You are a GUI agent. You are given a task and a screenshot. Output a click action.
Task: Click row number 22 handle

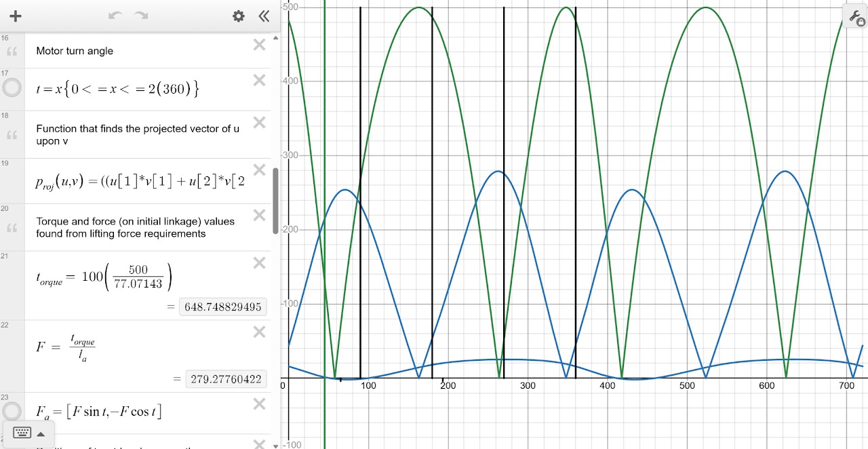click(x=5, y=325)
